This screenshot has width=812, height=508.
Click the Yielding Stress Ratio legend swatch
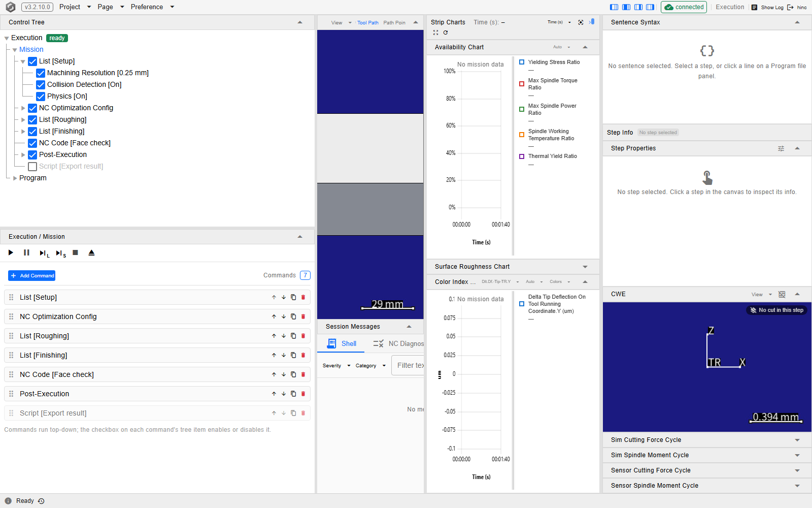[522, 62]
